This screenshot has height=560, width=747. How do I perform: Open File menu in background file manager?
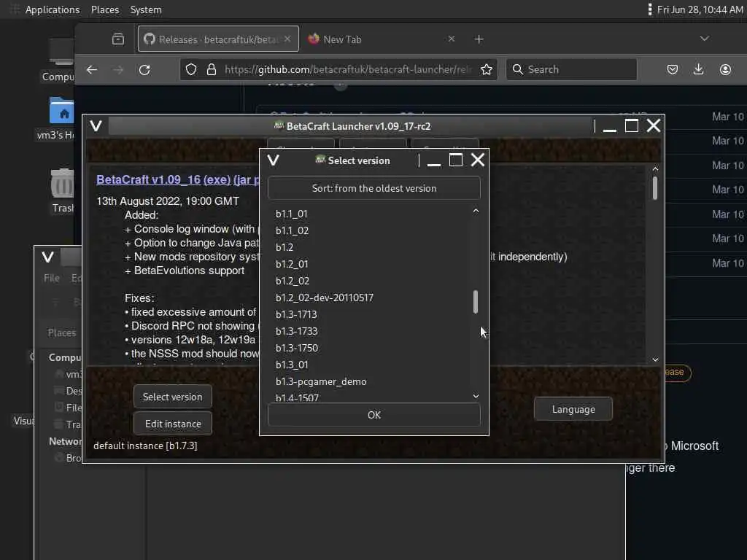(52, 278)
